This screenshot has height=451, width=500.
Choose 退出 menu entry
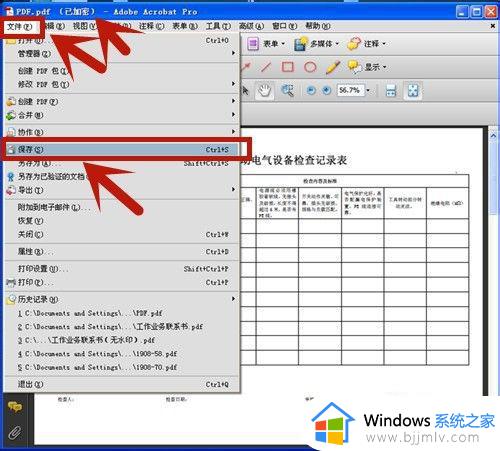[x=121, y=384]
